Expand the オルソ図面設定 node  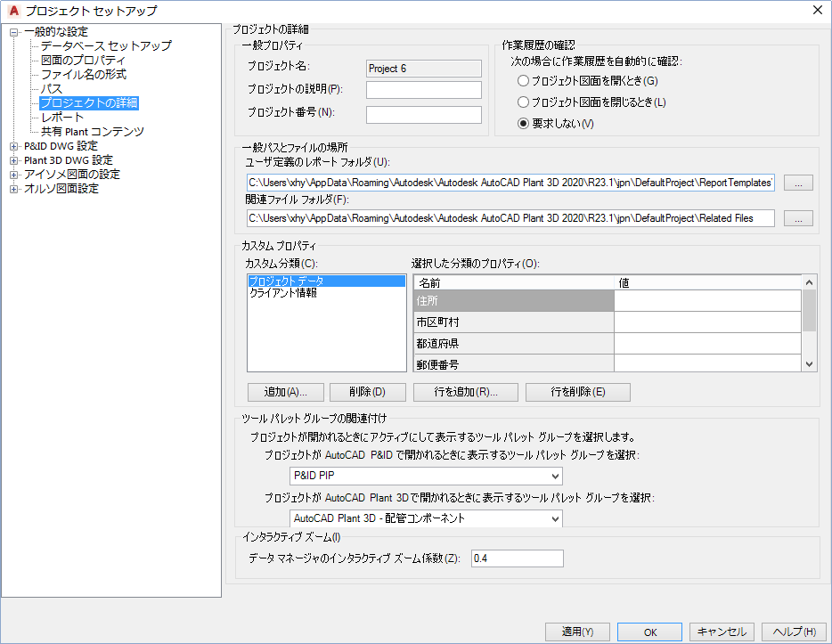[x=13, y=190]
